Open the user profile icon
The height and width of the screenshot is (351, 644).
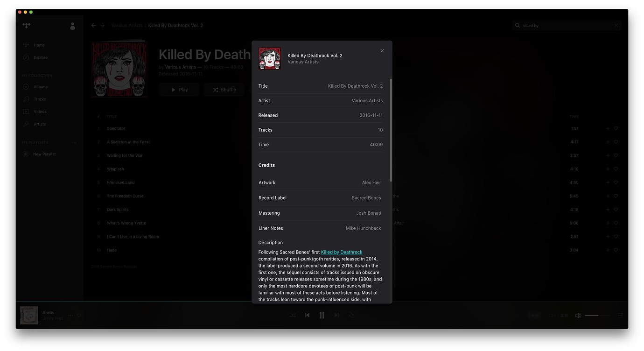pos(72,26)
